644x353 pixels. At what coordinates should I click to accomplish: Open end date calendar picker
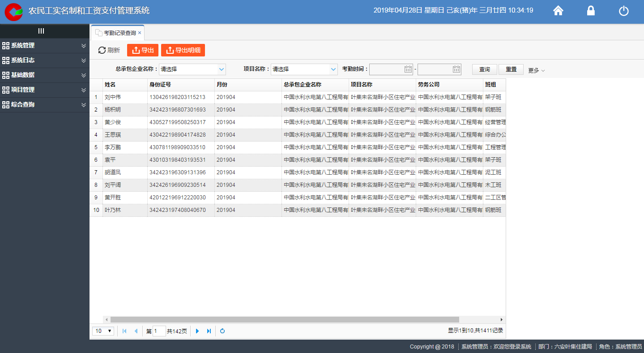pos(456,69)
